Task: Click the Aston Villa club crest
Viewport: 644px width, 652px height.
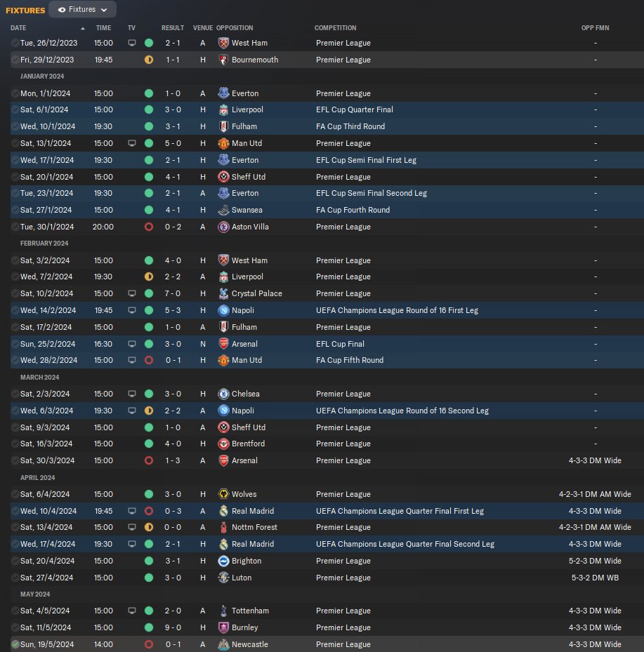Action: coord(223,227)
